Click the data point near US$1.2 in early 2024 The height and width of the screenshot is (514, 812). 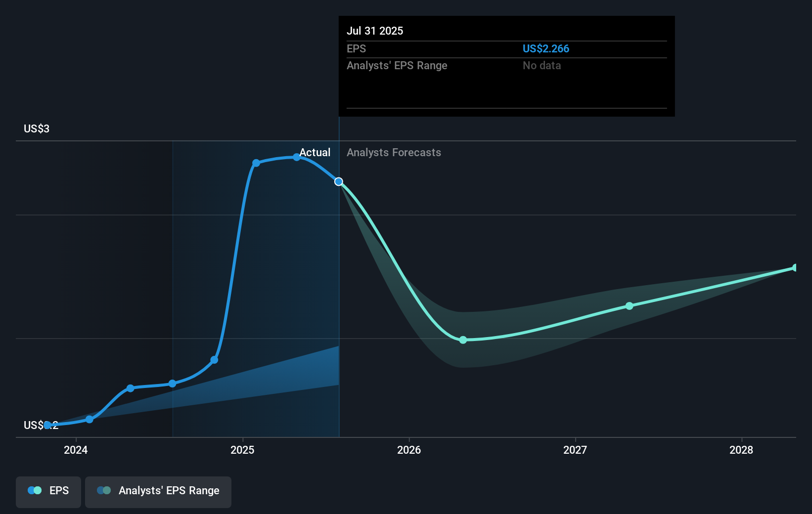[x=89, y=419]
